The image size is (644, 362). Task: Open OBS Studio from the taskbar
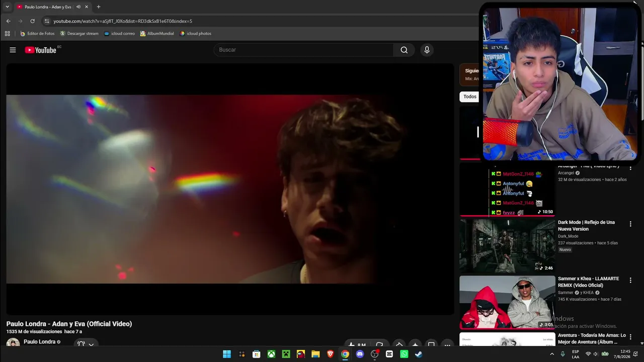pos(374,354)
